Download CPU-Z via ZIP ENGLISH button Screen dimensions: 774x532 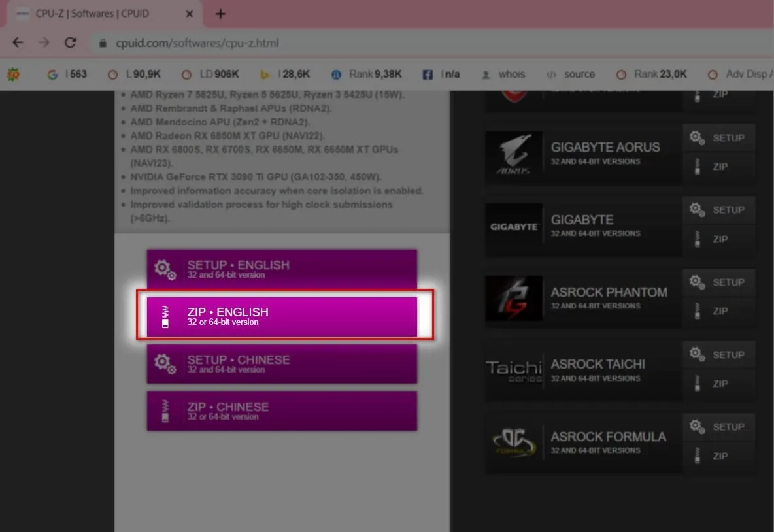point(281,316)
